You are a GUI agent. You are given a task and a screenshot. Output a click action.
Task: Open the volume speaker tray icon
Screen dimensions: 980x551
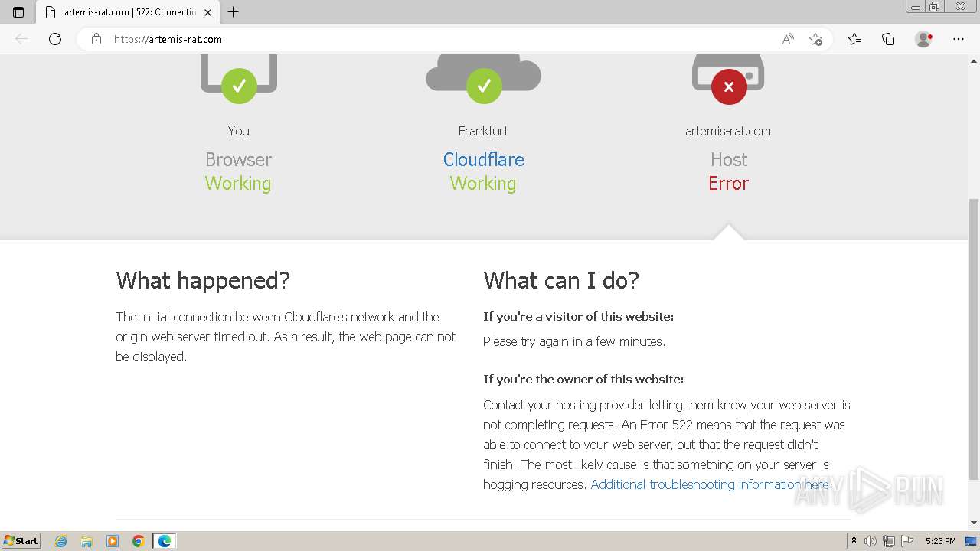[x=871, y=541]
